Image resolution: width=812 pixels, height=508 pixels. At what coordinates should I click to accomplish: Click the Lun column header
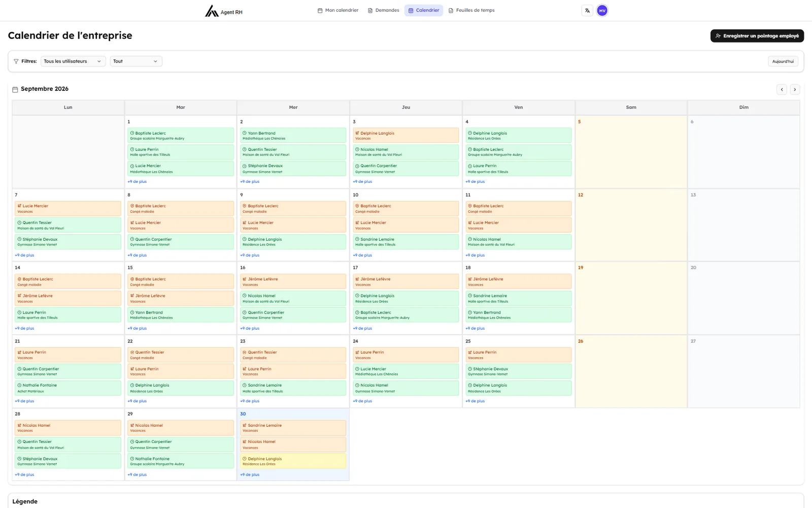click(68, 107)
